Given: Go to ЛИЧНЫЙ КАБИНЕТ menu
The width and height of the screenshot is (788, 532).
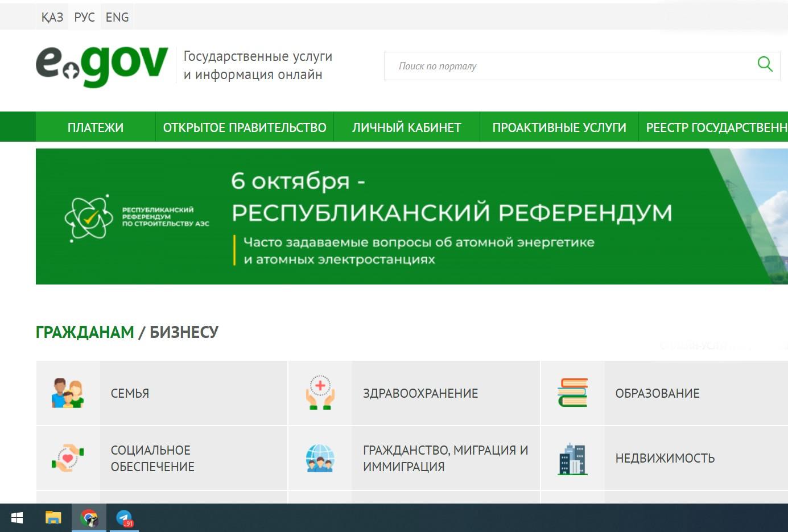Looking at the screenshot, I should [x=407, y=127].
